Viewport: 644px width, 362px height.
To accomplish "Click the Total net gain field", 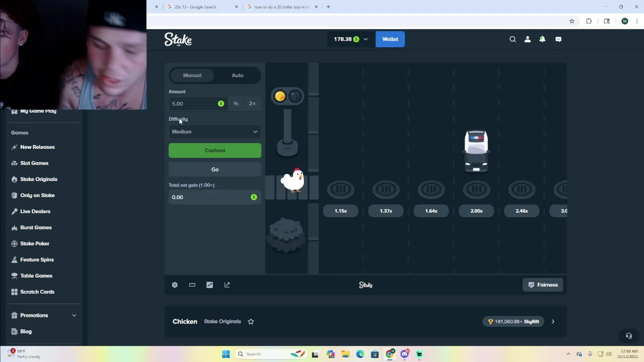I will point(215,197).
